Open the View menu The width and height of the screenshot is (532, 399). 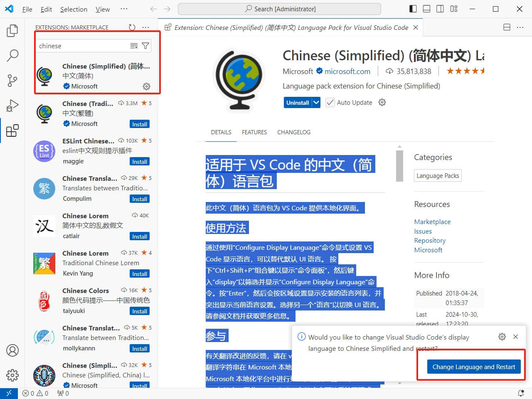[x=103, y=9]
